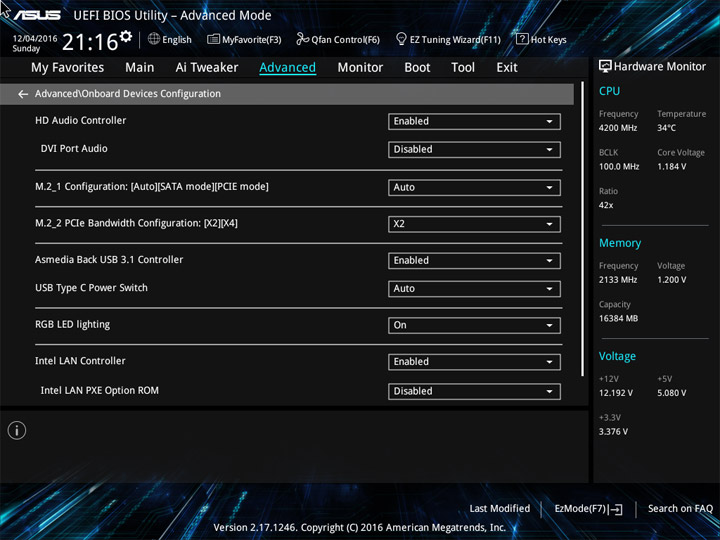The height and width of the screenshot is (540, 720).
Task: Open USB Type C Power Switch dropdown
Action: pos(474,289)
